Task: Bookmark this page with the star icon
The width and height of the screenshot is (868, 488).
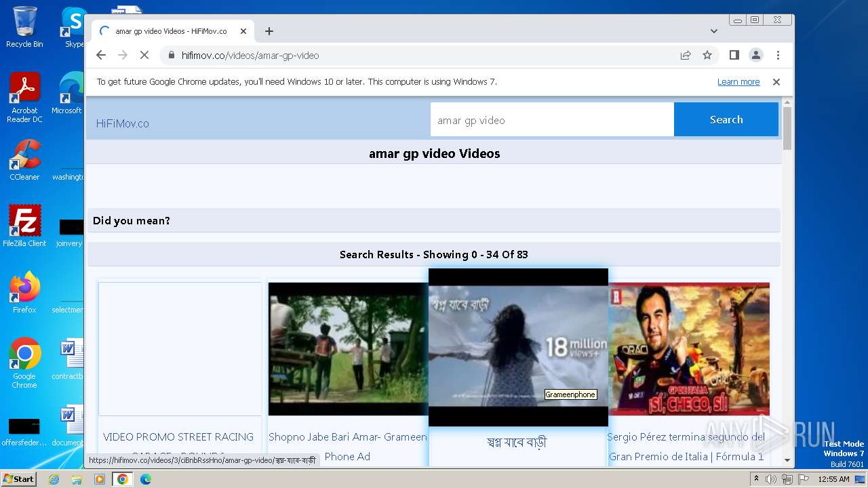Action: pyautogui.click(x=707, y=55)
